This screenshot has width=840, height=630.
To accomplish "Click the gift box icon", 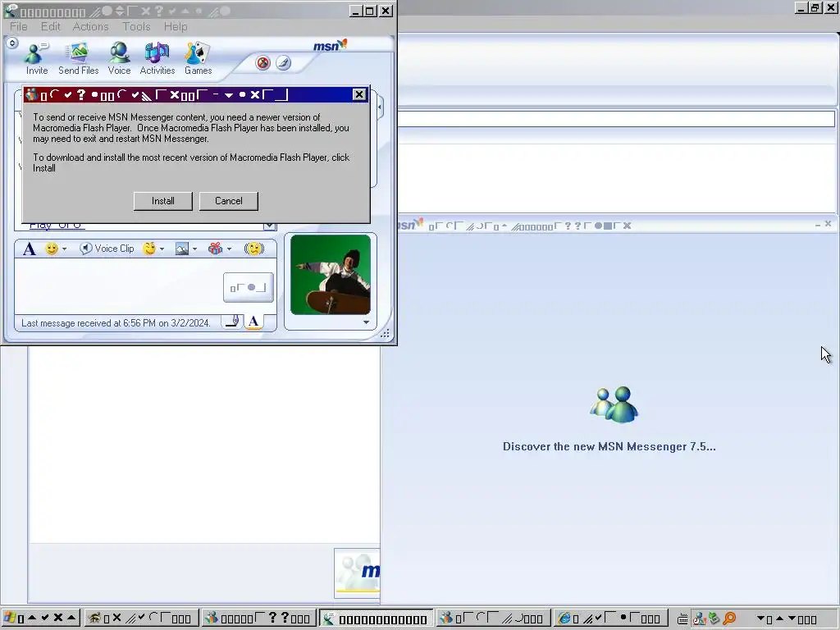I will point(216,249).
